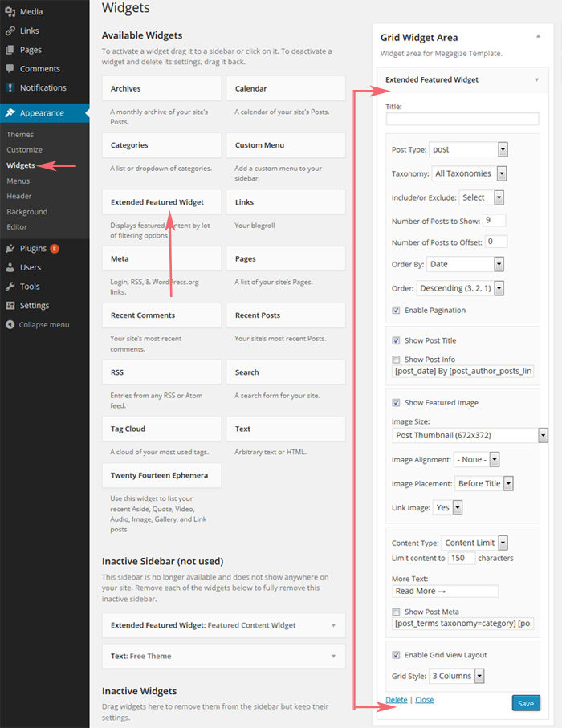Open the Editor submenu item
562x728 pixels.
(x=17, y=227)
